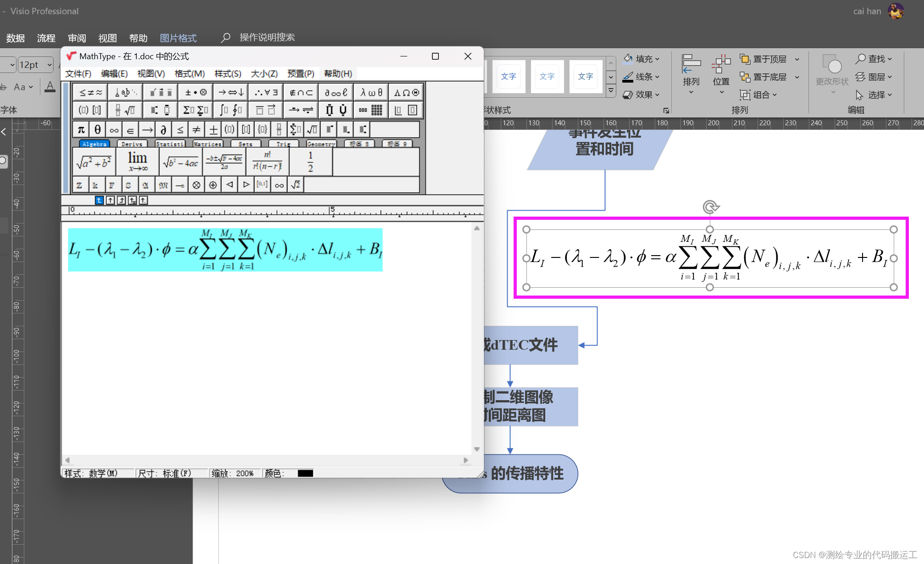Viewport: 924px width, 564px height.
Task: Click the black color swatch in MathType status bar
Action: pos(305,473)
